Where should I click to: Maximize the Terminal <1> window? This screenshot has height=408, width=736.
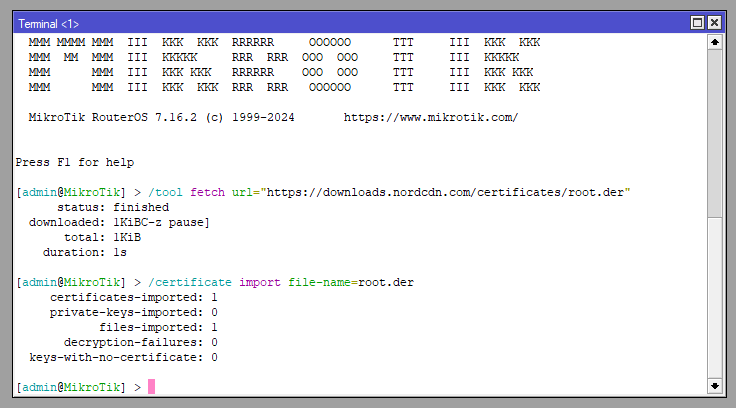697,23
